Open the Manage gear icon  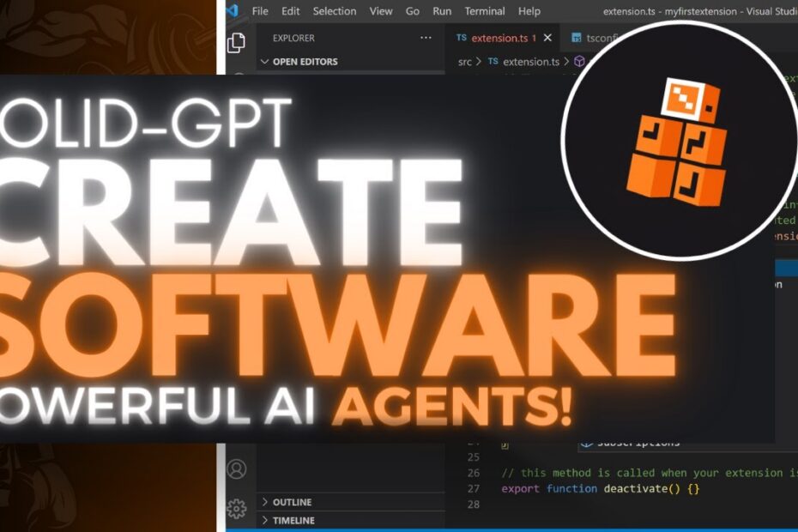237,509
